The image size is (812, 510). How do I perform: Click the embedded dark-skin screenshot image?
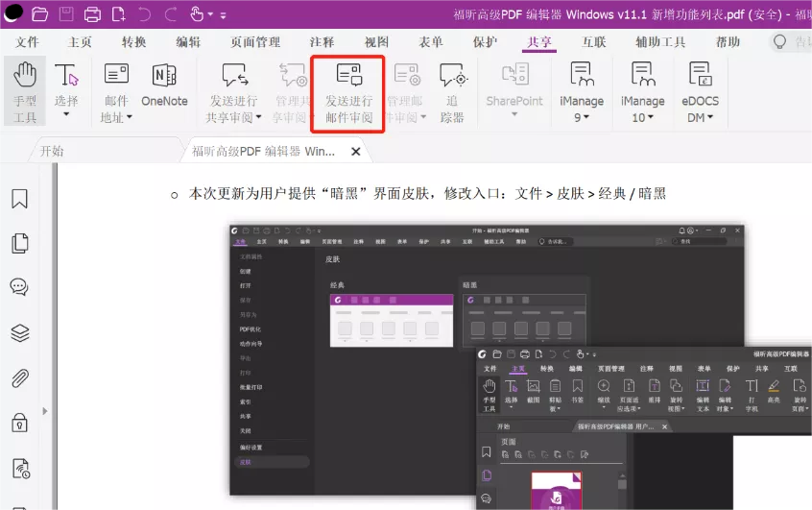click(x=520, y=365)
